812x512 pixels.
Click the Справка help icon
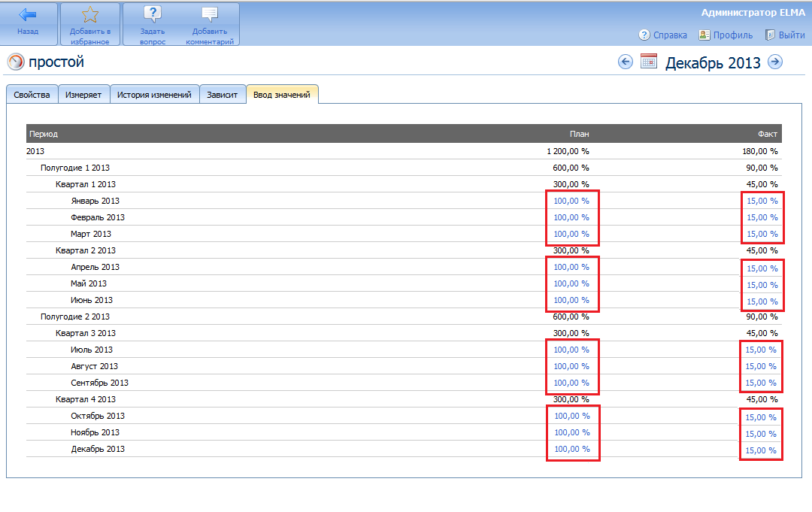click(x=644, y=35)
